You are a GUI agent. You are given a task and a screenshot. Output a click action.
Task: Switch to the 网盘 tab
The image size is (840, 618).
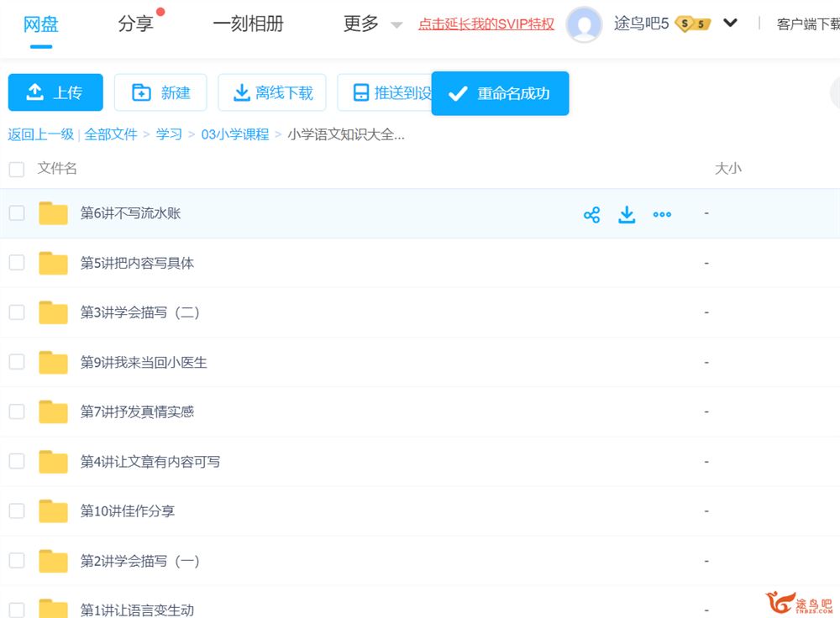coord(40,24)
